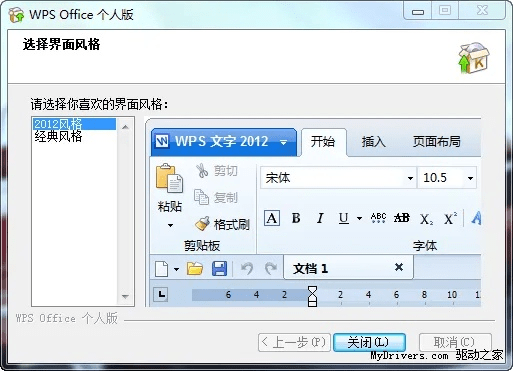
Task: Click the Italic I icon
Action: (320, 218)
